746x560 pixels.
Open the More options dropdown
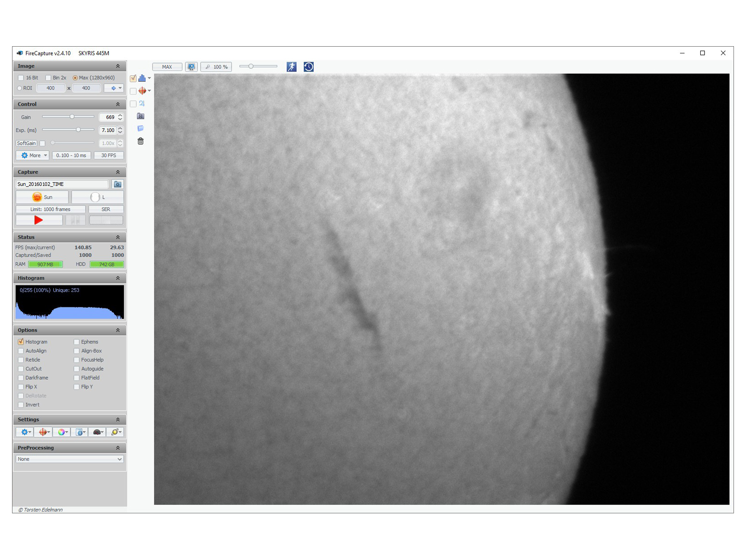tap(32, 155)
